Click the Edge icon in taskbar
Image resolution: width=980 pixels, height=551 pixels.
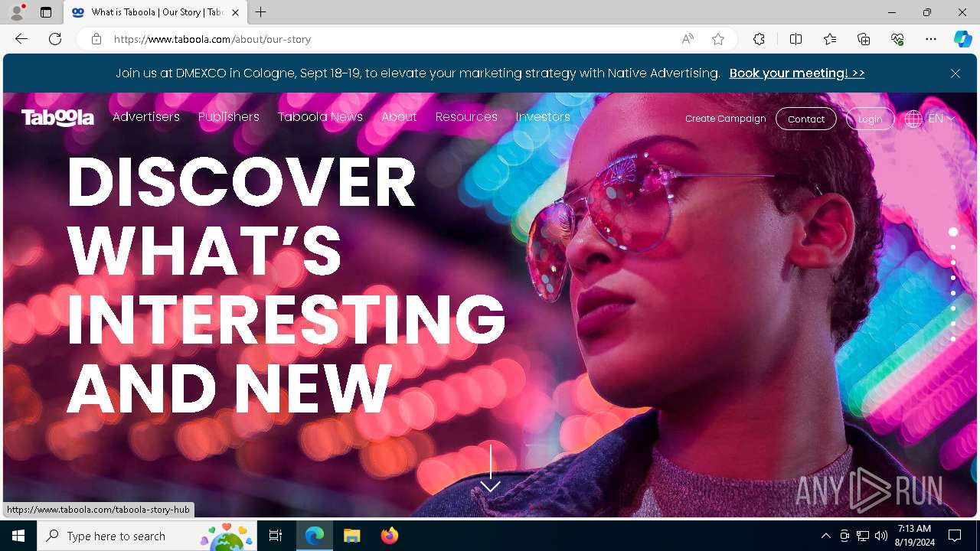(x=315, y=536)
